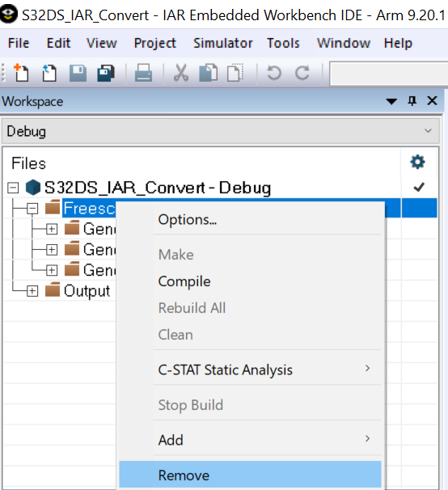The width and height of the screenshot is (448, 490).
Task: Open the View menu
Action: pyautogui.click(x=102, y=43)
